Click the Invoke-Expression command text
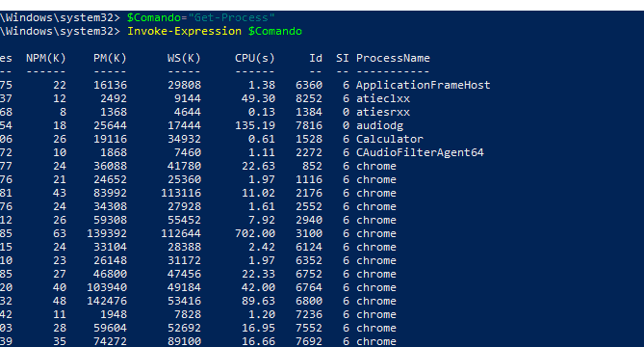 tap(185, 31)
